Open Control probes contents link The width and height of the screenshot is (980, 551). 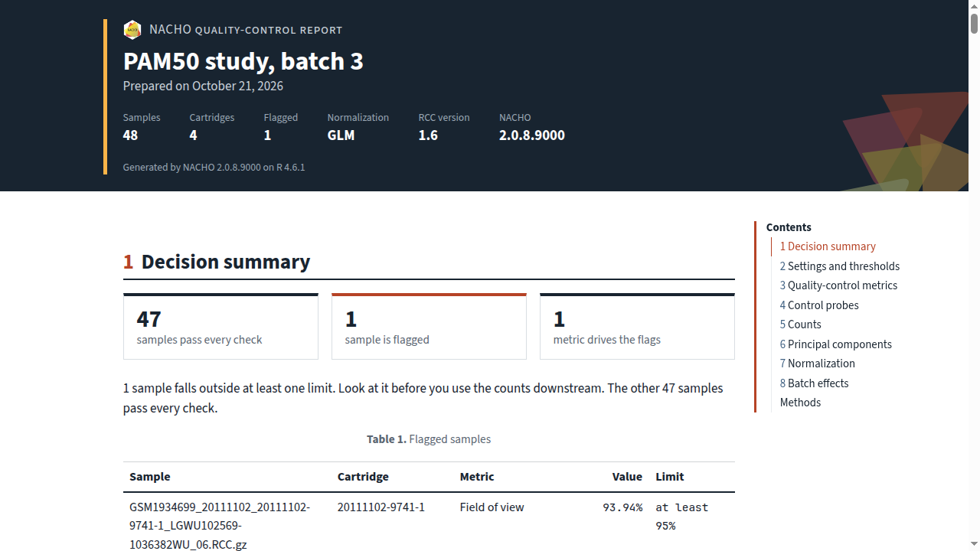click(x=819, y=305)
